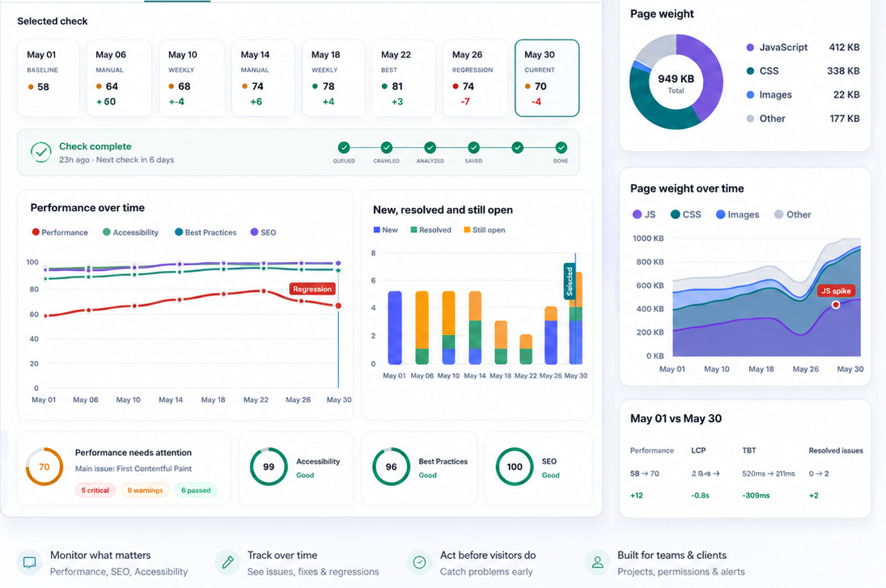Screen dimensions: 886x588
Task: Open the May 10 weekly check card
Action: coord(192,78)
